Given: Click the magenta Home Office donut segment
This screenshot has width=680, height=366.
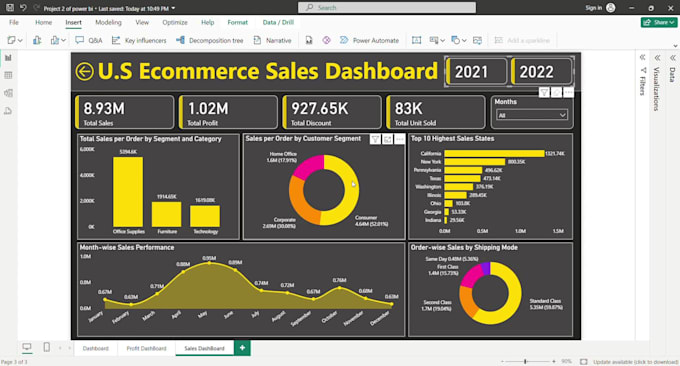Looking at the screenshot, I should click(309, 167).
